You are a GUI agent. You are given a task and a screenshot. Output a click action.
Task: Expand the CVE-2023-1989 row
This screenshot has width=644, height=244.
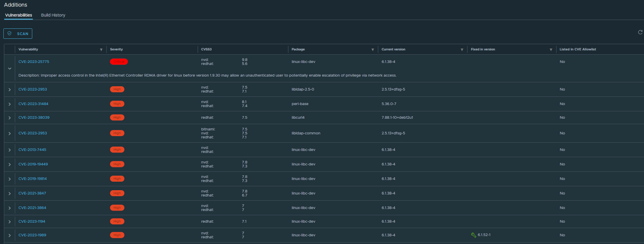coord(10,235)
